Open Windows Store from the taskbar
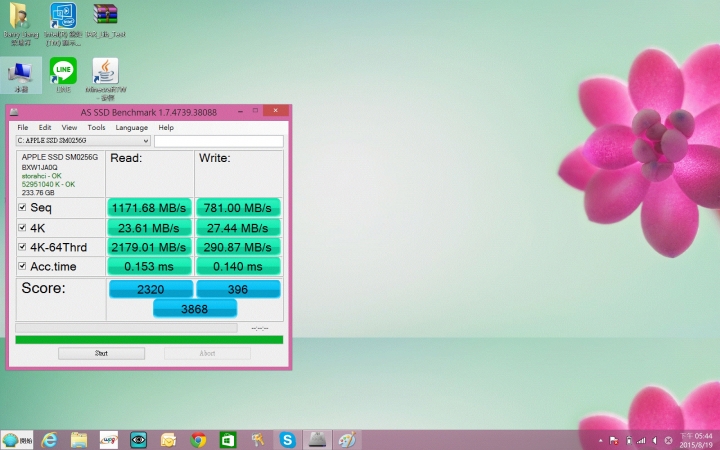 pos(228,440)
